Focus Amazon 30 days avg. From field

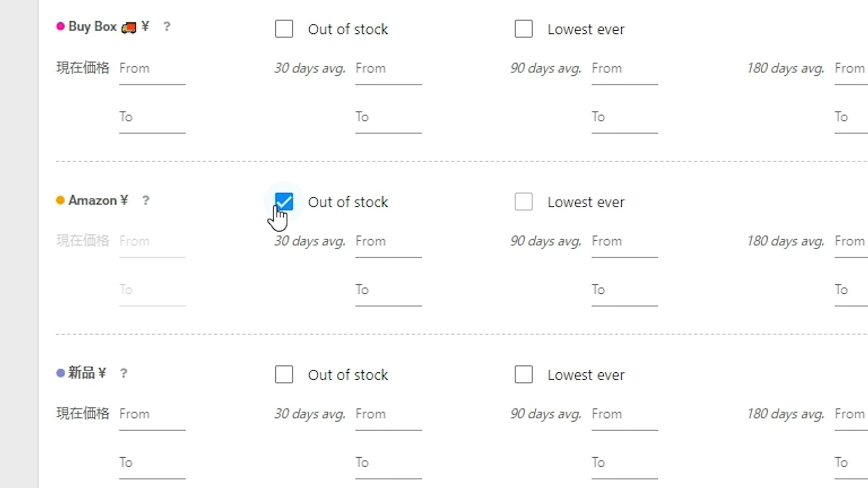[x=388, y=242]
